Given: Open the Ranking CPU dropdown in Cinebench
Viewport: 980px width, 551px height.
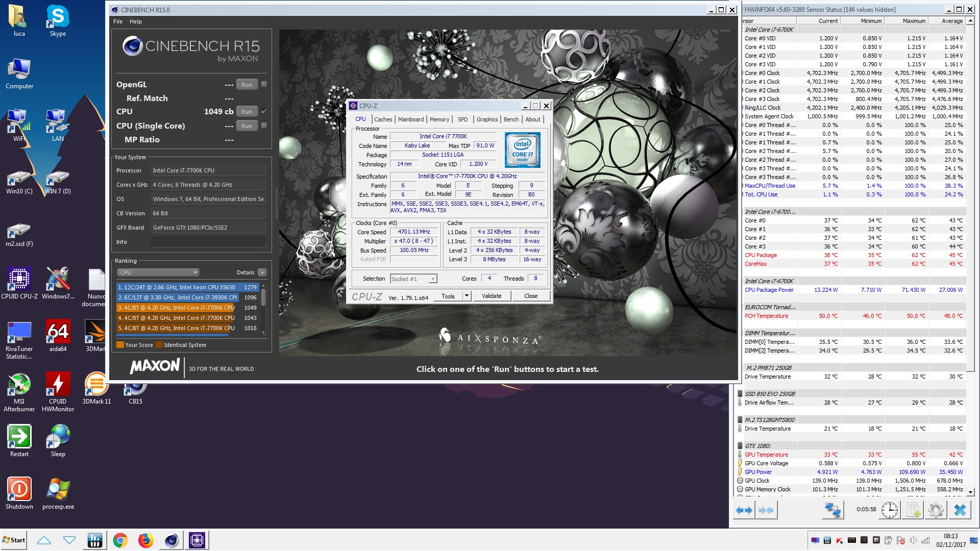Looking at the screenshot, I should [158, 272].
